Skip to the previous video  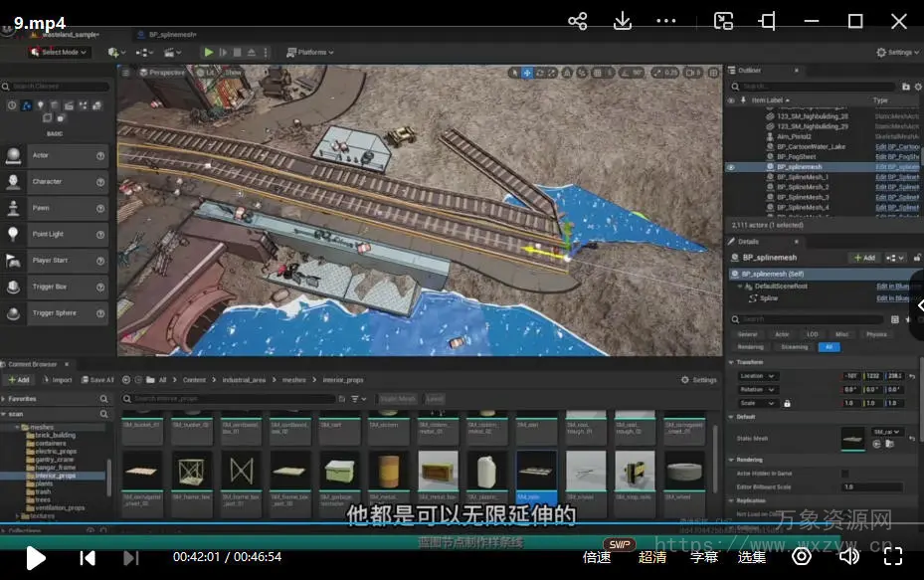pyautogui.click(x=88, y=557)
